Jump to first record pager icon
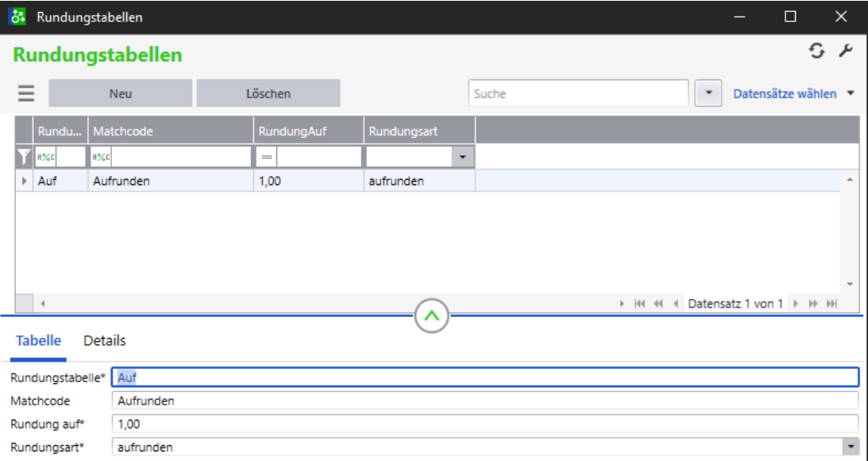The image size is (868, 461). click(x=640, y=304)
